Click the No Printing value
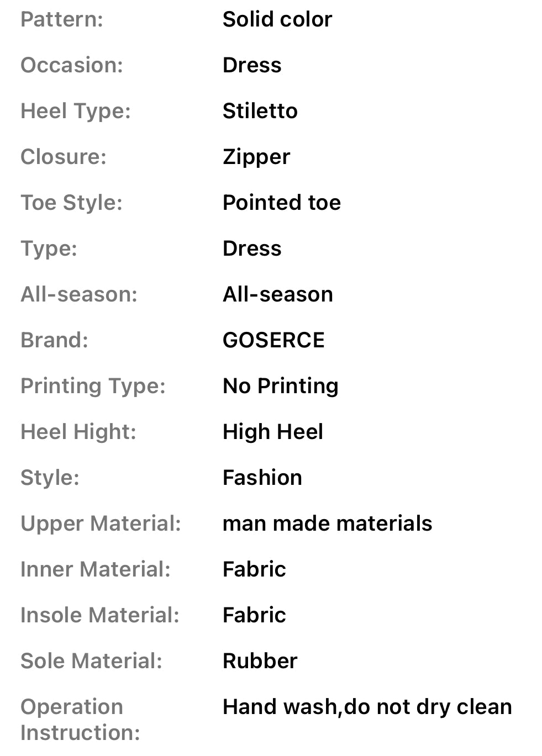 point(281,386)
